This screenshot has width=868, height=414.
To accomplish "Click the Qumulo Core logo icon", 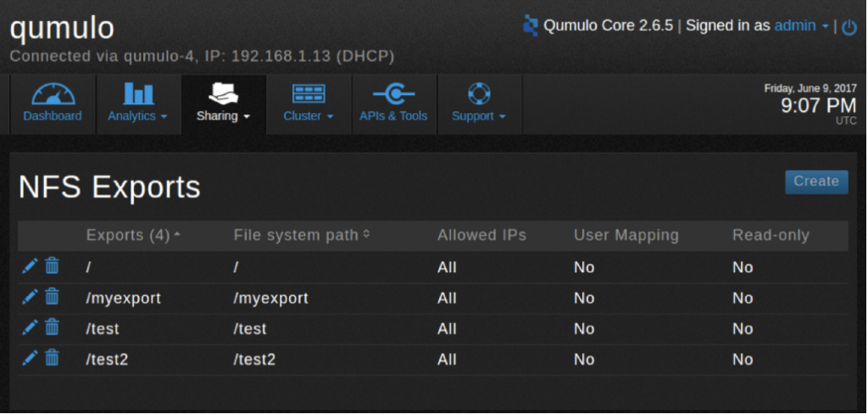I will click(x=531, y=26).
